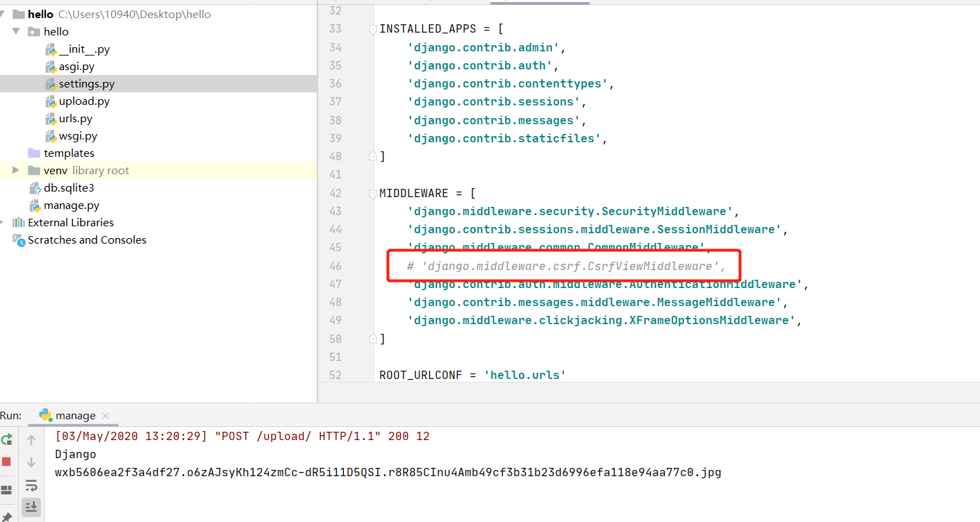This screenshot has width=980, height=522.
Task: Jump down the stack trace with down arrow
Action: click(31, 462)
